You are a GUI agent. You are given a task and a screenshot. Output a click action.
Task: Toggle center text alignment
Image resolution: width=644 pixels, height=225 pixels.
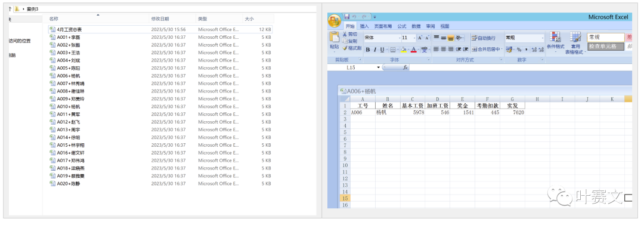pyautogui.click(x=444, y=49)
